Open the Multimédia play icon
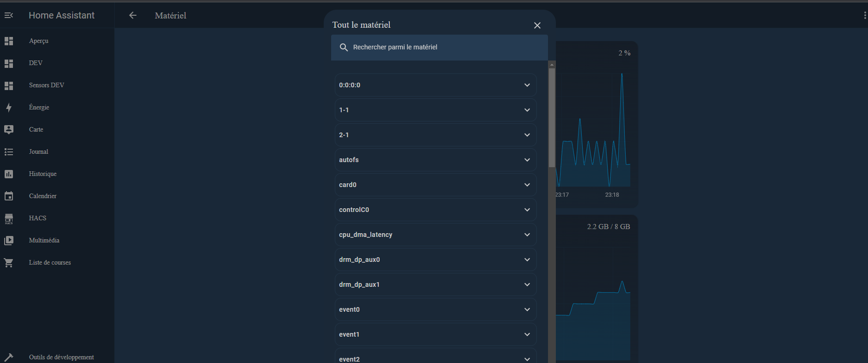Viewport: 868px width, 363px height. (x=8, y=241)
